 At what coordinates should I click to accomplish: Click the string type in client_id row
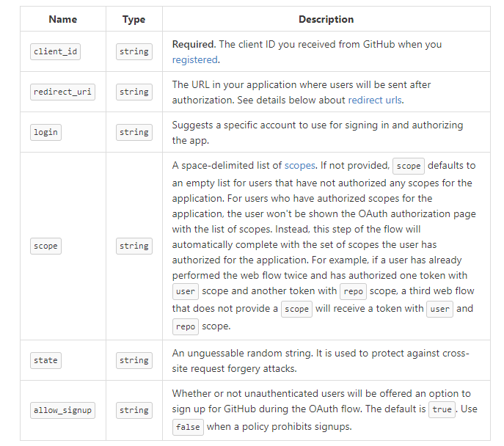click(x=134, y=52)
